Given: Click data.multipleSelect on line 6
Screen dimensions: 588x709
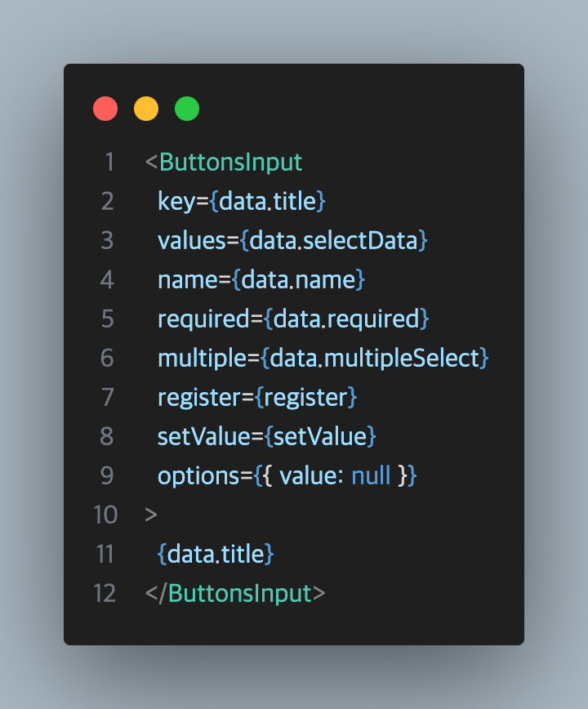Looking at the screenshot, I should click(x=374, y=358).
